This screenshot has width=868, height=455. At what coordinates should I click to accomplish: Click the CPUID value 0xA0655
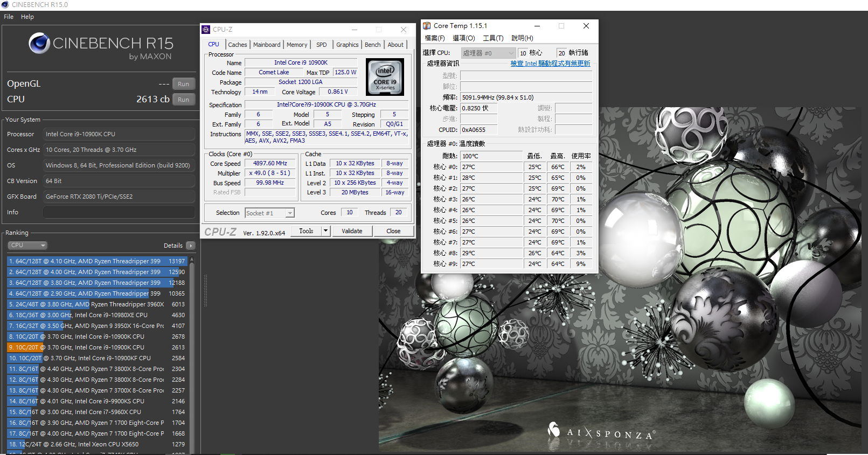[x=478, y=130]
